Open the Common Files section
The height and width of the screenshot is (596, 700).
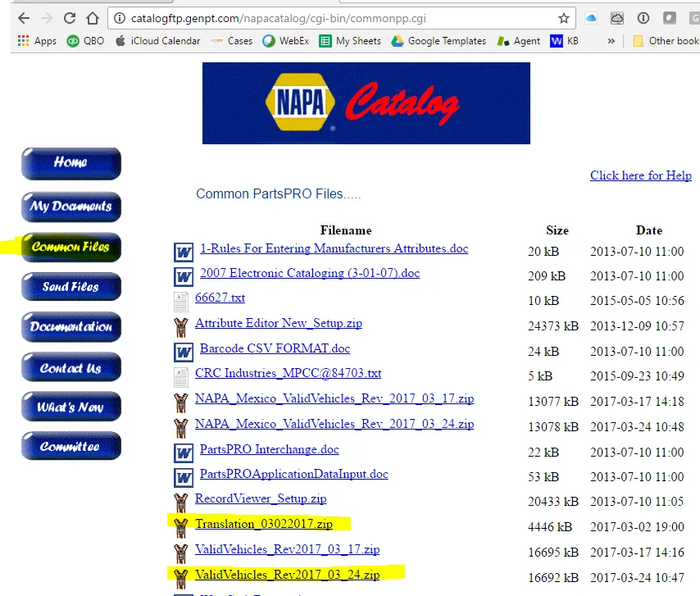tap(70, 248)
